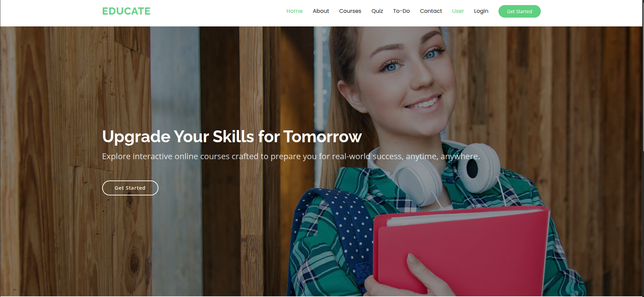Click the green Get Started navbar button
This screenshot has height=297, width=644.
point(519,12)
